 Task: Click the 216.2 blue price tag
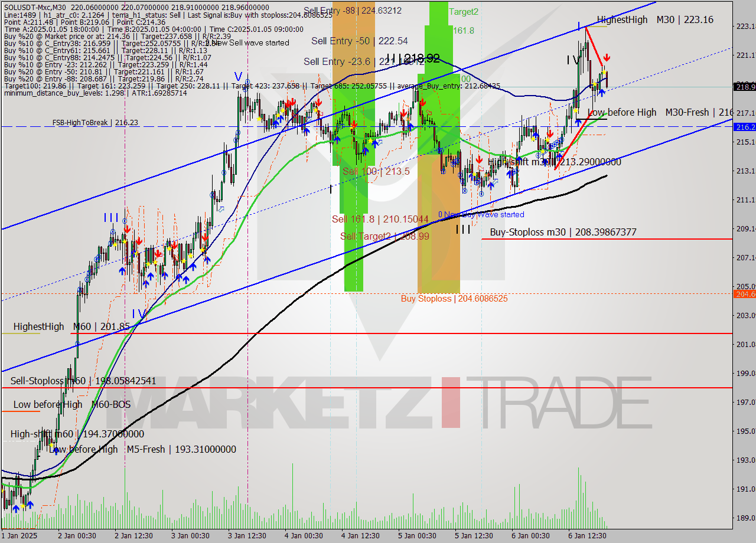click(x=744, y=127)
